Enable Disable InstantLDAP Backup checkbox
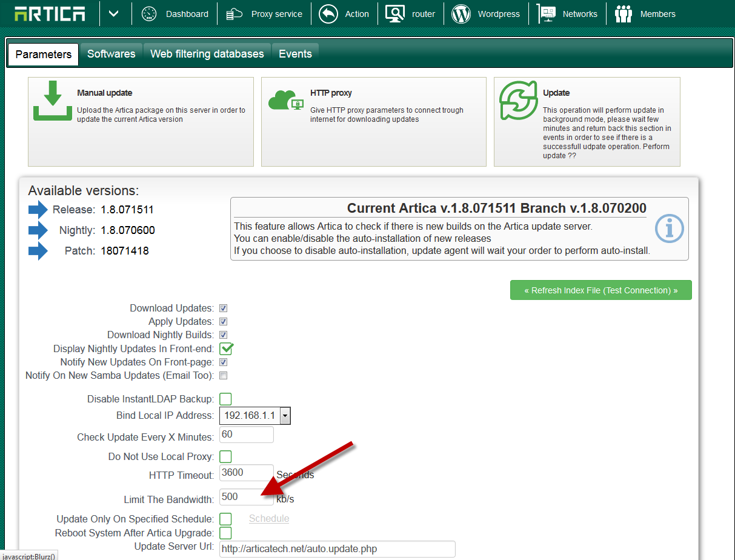 click(225, 399)
